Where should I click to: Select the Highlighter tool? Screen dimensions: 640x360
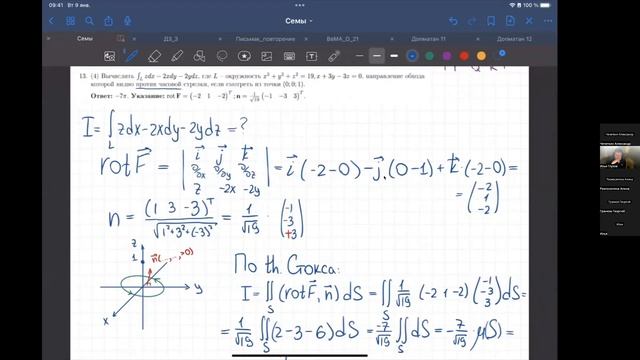tap(177, 56)
